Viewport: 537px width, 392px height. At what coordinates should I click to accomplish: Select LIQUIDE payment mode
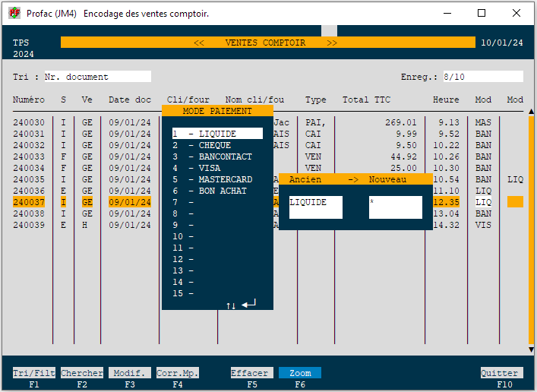[216, 134]
